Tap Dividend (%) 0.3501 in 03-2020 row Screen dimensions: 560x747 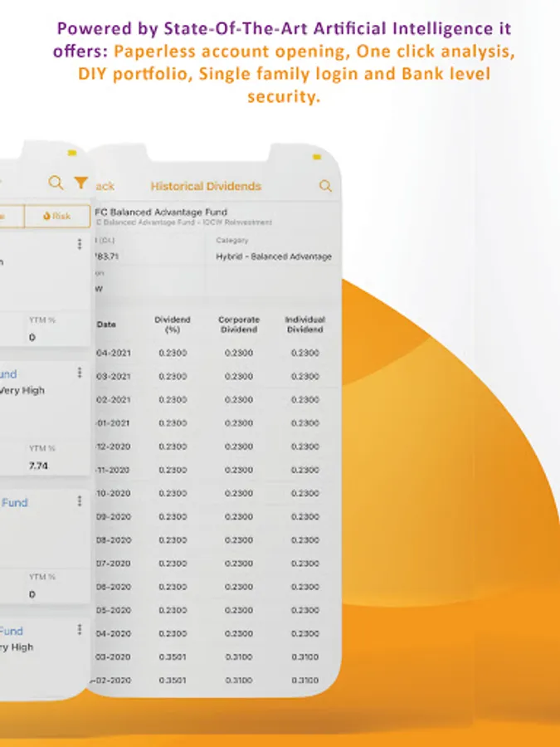pos(173,657)
